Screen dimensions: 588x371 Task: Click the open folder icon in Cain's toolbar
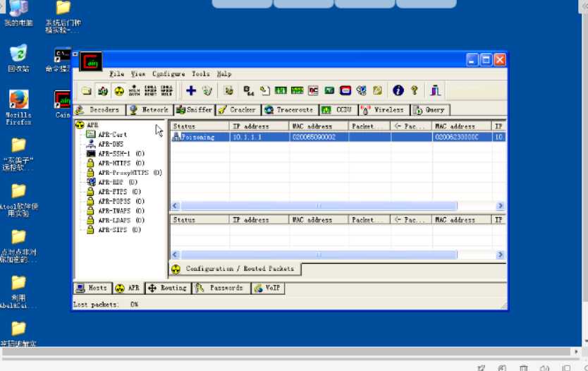tap(87, 91)
